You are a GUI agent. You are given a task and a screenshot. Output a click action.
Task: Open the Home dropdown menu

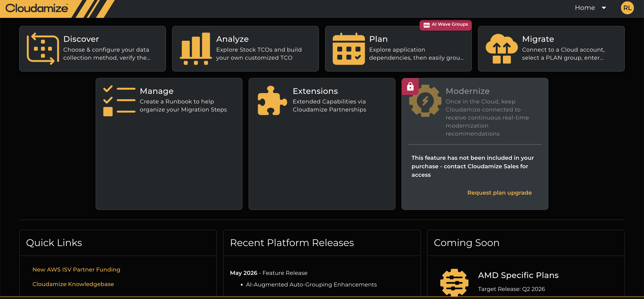[x=590, y=8]
